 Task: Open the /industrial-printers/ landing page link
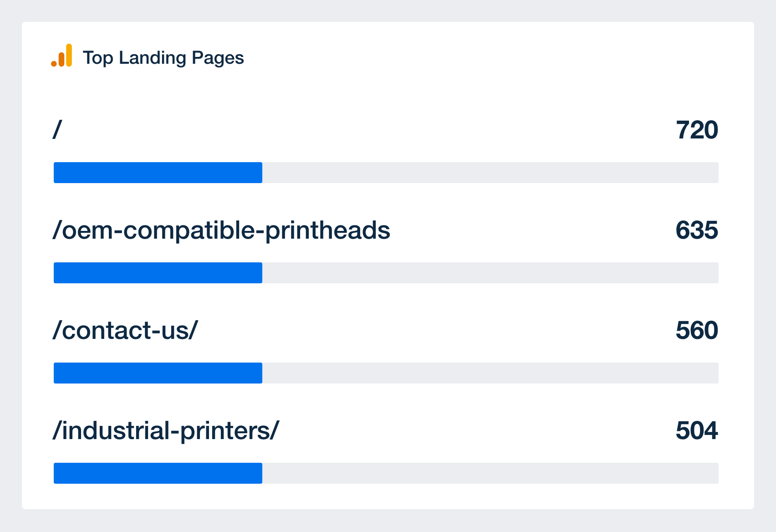coord(166,430)
